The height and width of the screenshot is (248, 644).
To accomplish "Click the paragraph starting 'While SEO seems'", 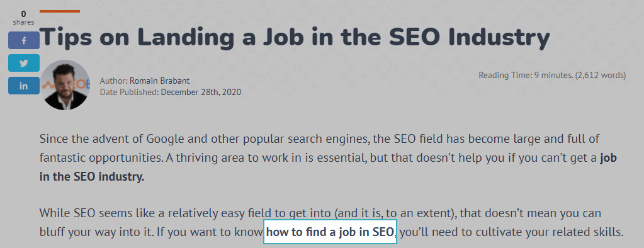I will pyautogui.click(x=332, y=223).
